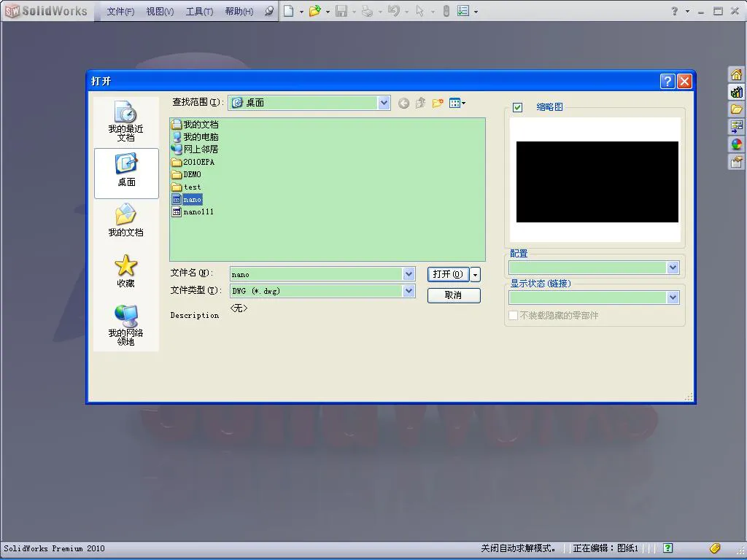Click the Rebuild traffic light icon
The image size is (747, 560).
[x=446, y=10]
